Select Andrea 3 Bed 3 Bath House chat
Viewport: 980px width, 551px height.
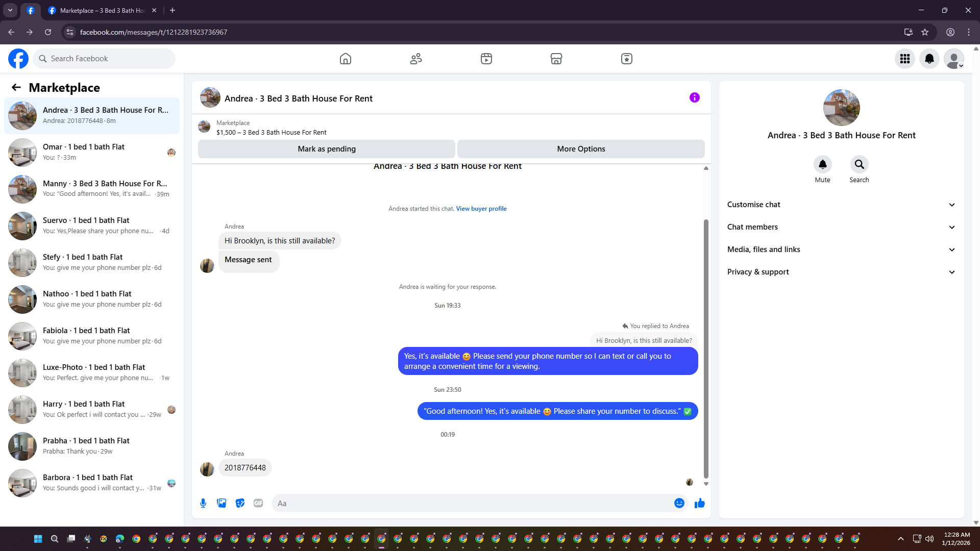pyautogui.click(x=92, y=116)
